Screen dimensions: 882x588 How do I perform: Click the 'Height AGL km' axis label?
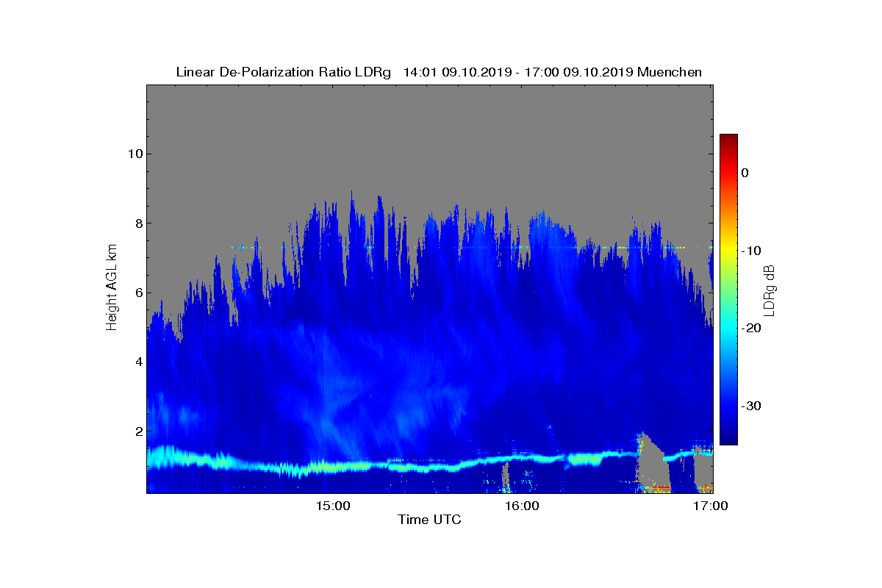tap(112, 289)
